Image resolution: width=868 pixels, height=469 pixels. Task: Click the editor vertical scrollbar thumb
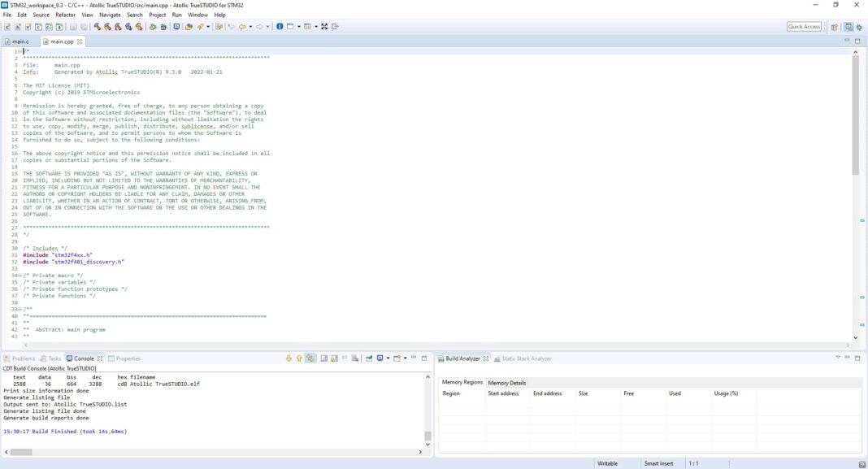coord(855,114)
